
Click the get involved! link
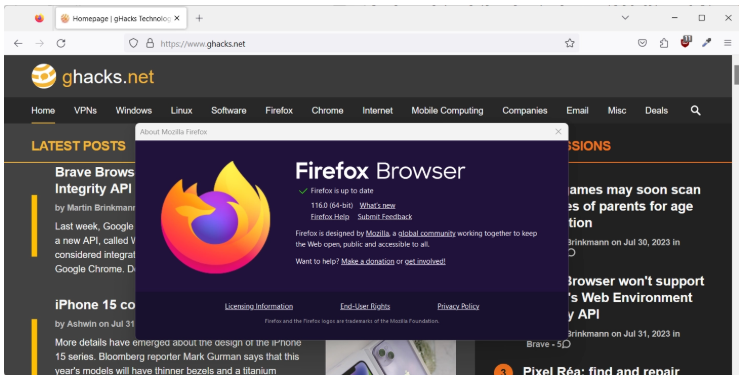pos(425,261)
